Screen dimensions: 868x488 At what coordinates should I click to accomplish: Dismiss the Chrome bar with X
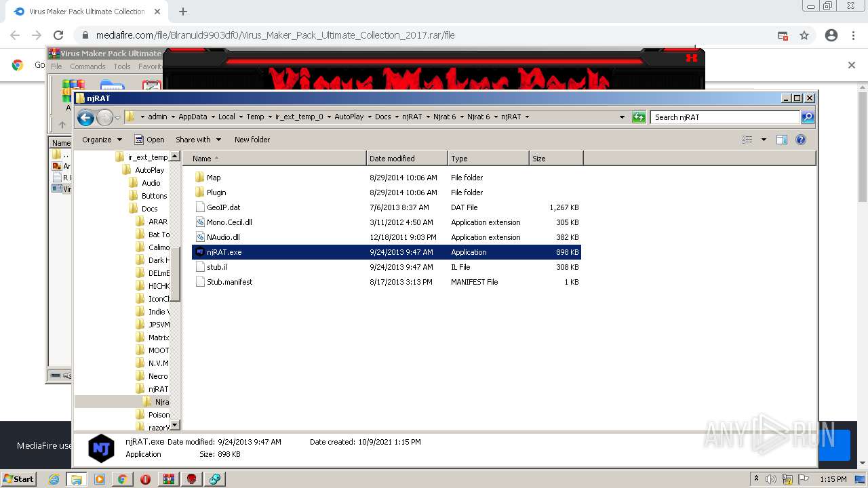coord(852,65)
